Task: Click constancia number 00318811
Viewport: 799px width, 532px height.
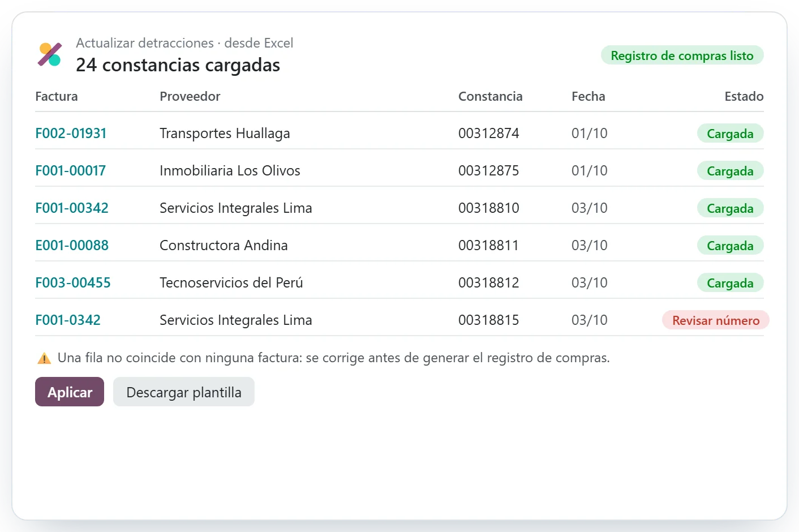Action: (489, 246)
